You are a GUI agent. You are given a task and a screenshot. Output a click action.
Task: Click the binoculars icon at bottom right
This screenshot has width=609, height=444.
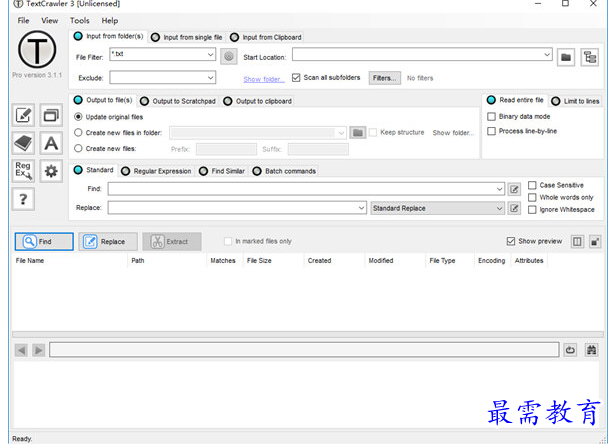coord(591,350)
